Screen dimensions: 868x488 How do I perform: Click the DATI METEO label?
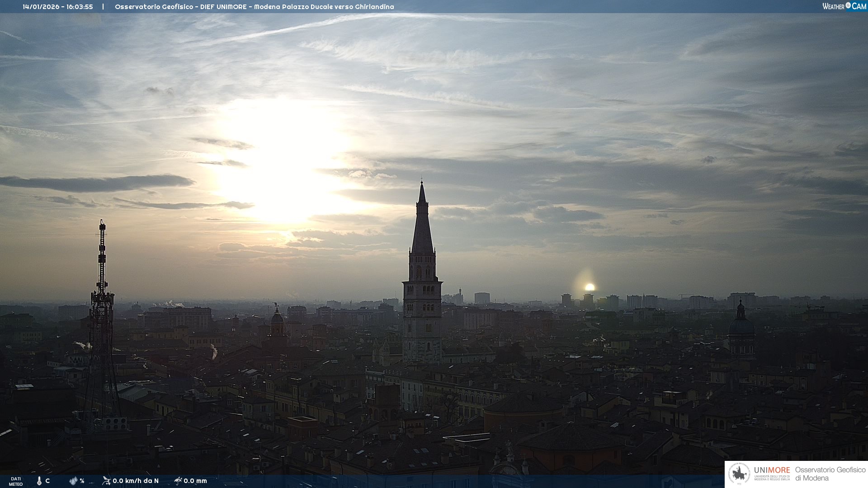(x=16, y=481)
